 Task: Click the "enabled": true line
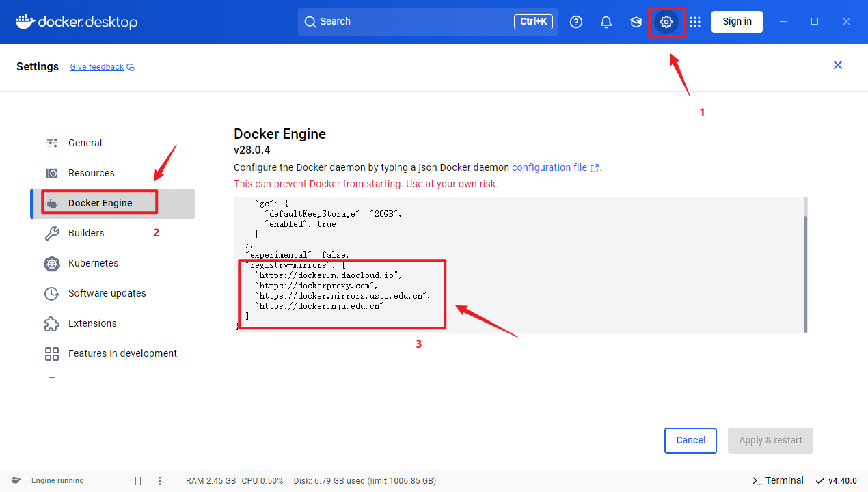tap(300, 223)
